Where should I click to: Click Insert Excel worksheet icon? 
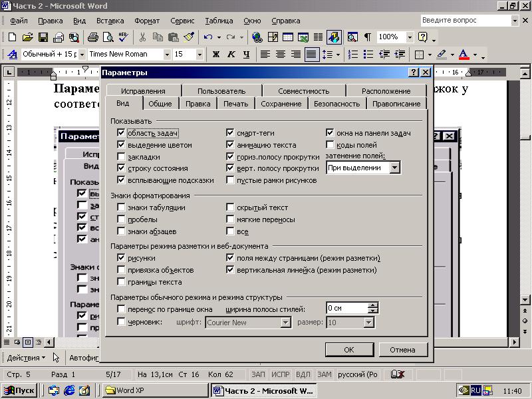303,37
